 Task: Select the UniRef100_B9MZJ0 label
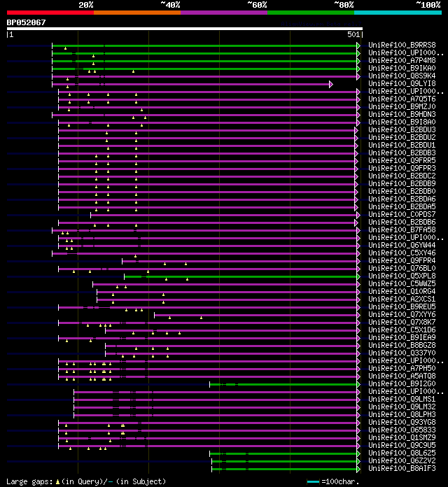402,106
